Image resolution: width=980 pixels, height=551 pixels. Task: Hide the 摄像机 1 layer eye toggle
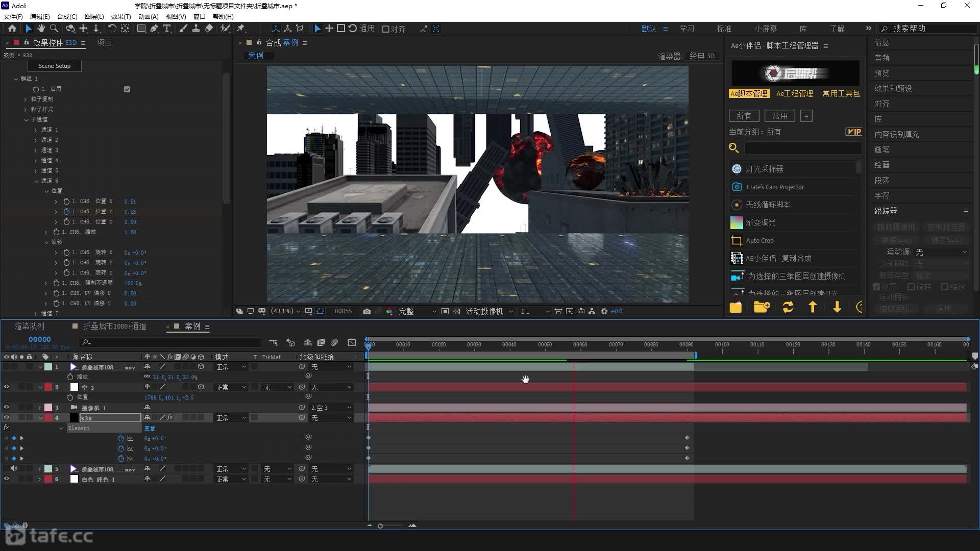point(7,408)
